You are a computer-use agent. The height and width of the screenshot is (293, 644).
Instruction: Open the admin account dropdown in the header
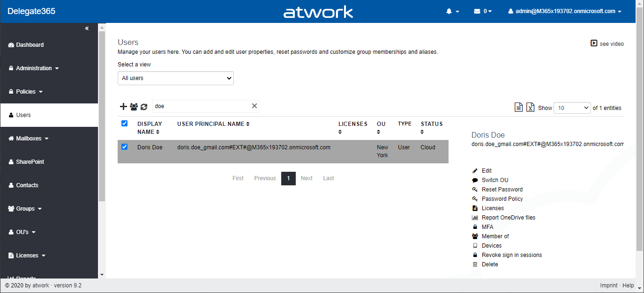(x=565, y=11)
